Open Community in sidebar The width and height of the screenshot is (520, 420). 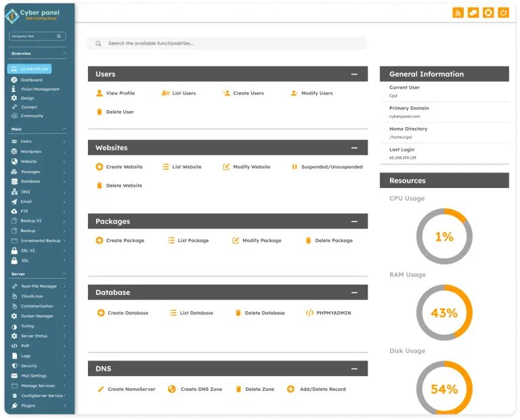[x=27, y=116]
